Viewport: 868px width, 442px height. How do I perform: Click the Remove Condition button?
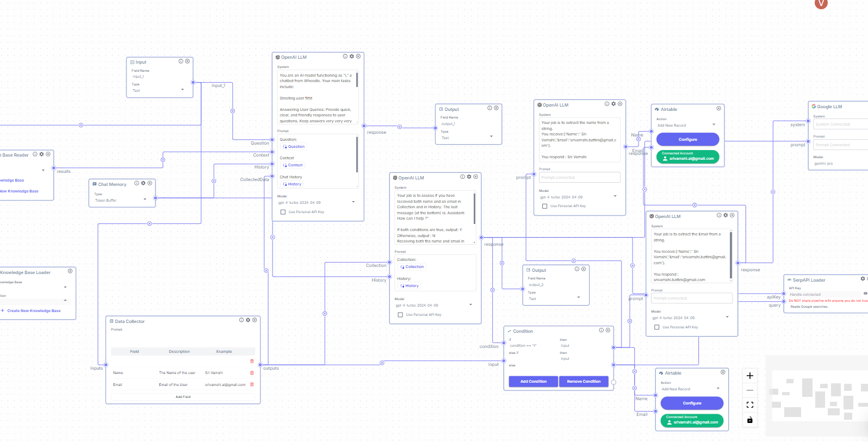(584, 381)
